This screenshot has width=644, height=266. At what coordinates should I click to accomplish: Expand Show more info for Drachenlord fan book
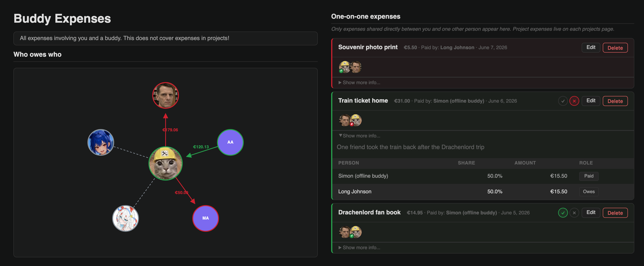pos(359,247)
